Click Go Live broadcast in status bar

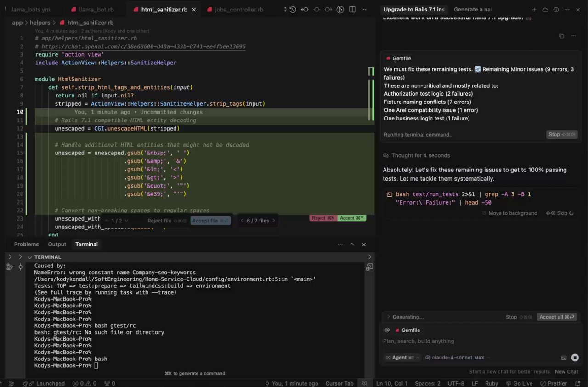coord(519,383)
